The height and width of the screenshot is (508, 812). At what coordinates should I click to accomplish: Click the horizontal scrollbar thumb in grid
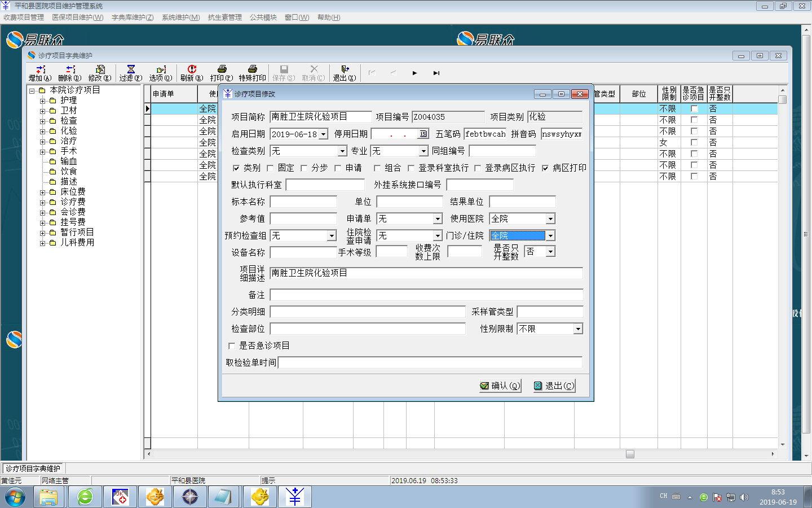[x=630, y=454]
